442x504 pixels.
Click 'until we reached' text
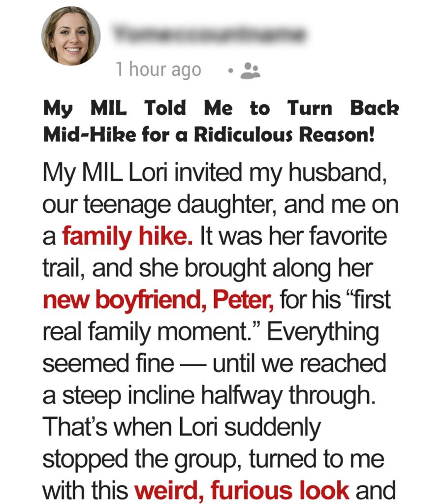299,363
